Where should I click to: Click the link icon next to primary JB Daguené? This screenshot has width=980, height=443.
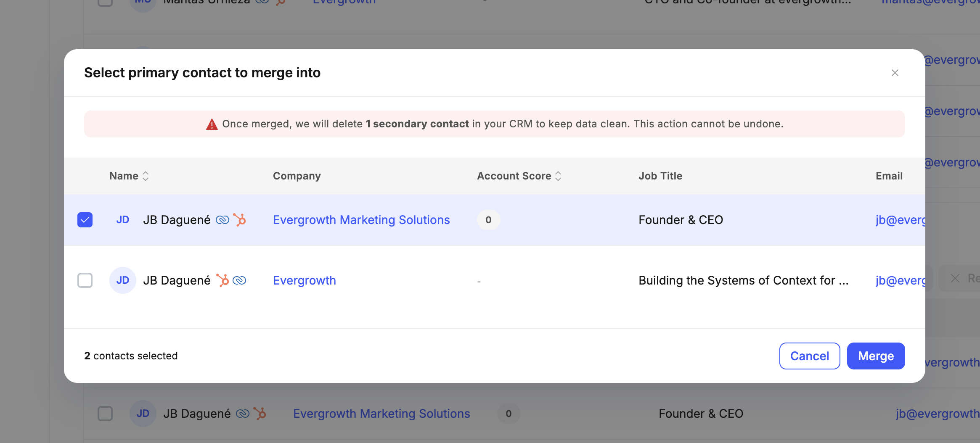tap(222, 219)
